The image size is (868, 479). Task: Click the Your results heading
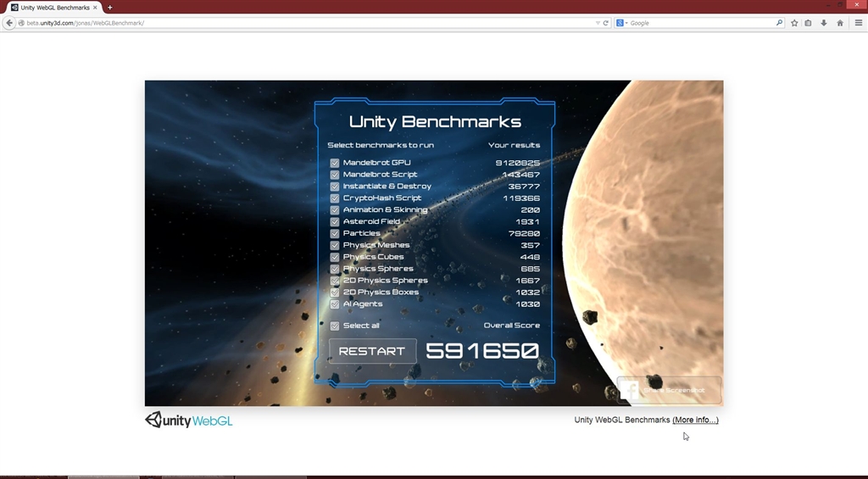514,145
